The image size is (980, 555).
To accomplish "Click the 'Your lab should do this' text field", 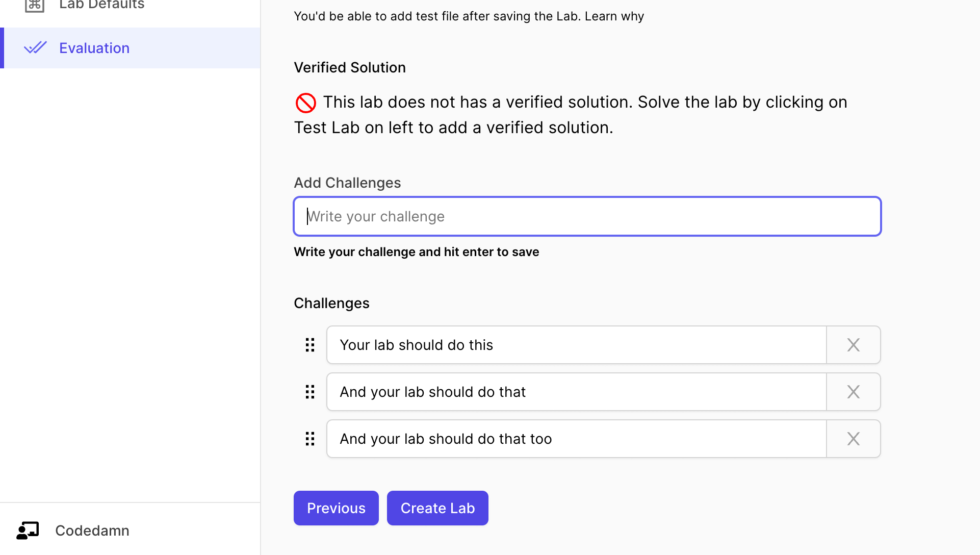I will click(576, 345).
